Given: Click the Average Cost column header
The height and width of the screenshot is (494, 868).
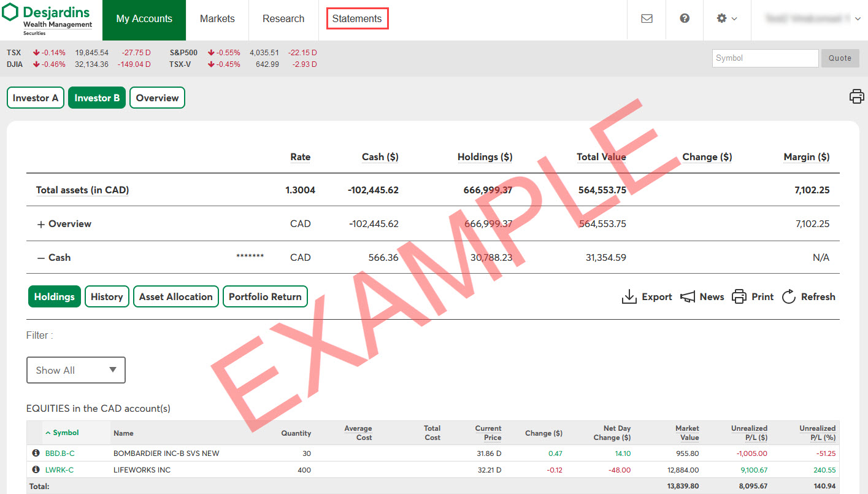Looking at the screenshot, I should pyautogui.click(x=358, y=433).
